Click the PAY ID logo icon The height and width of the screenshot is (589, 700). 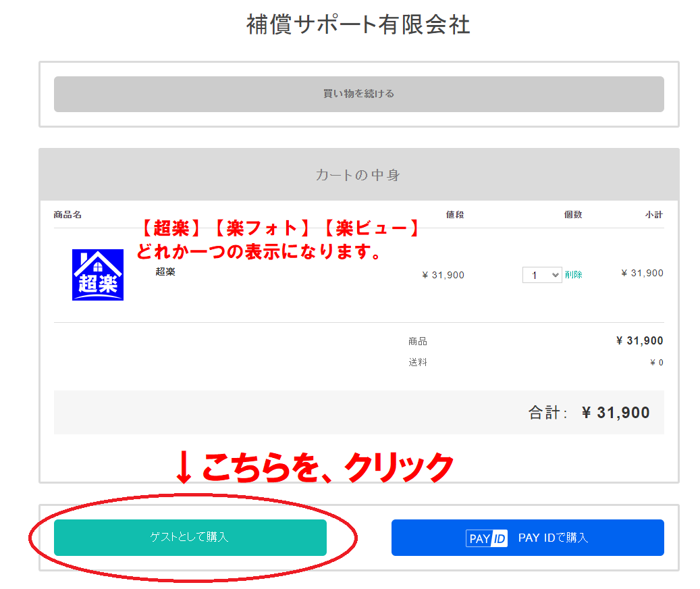[x=486, y=538]
